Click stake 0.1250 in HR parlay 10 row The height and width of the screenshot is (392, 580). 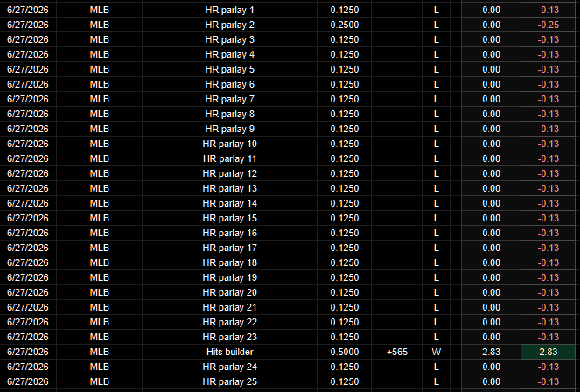344,143
